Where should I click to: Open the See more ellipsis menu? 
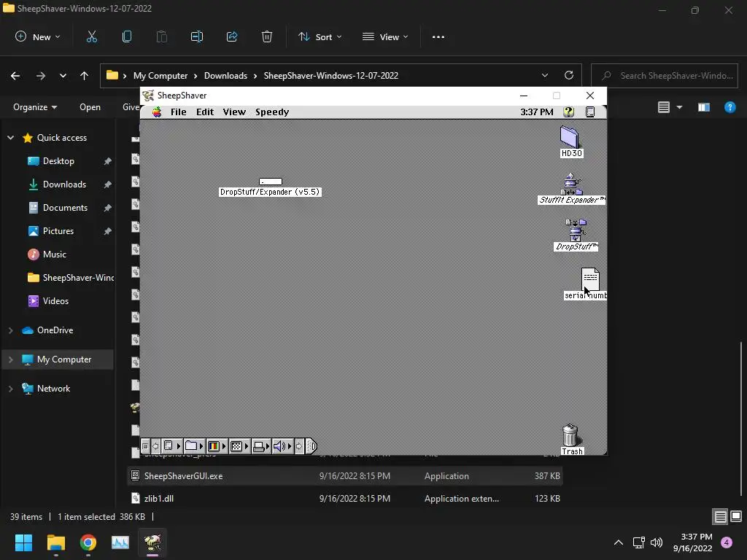tap(438, 36)
